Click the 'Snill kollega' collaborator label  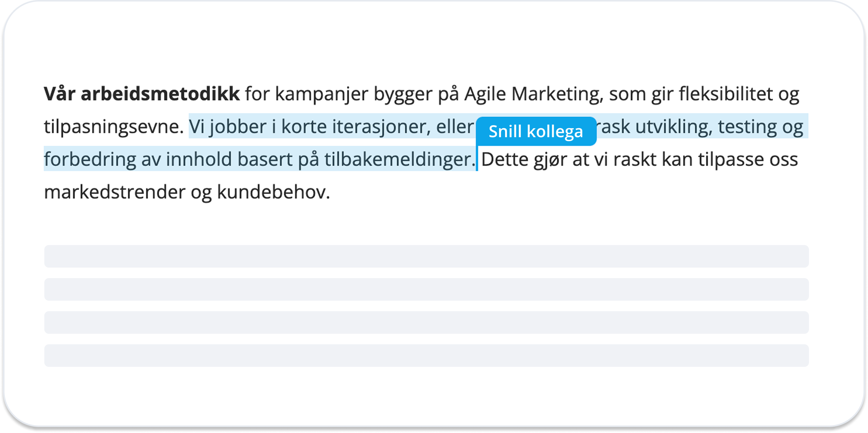click(536, 132)
